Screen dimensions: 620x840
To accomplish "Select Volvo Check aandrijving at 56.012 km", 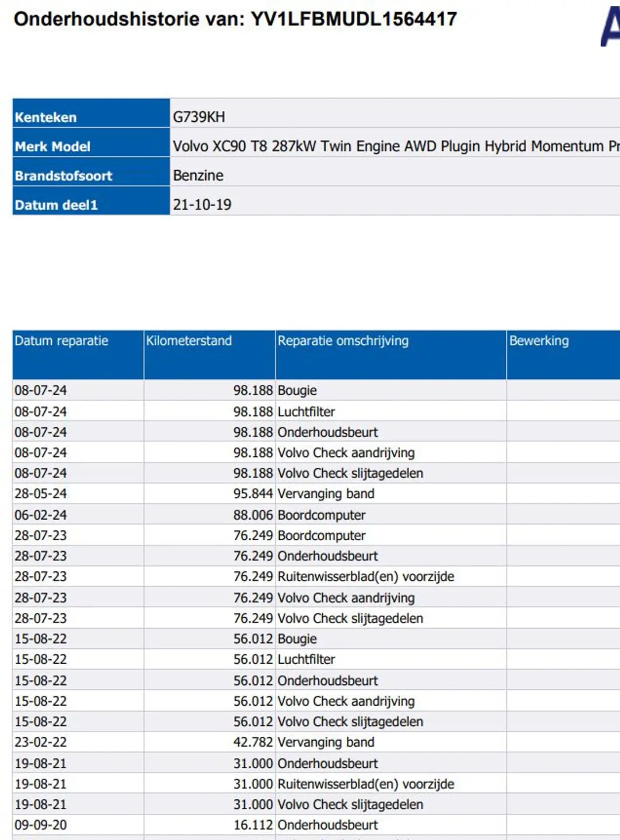I will (346, 701).
